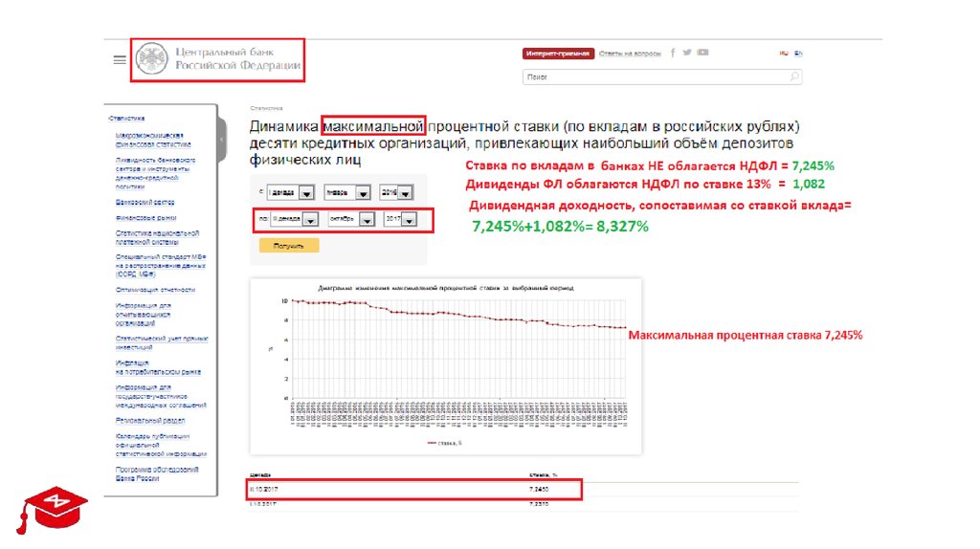Viewport: 980px width, 549px height.
Task: Open Инфляция на потребительском рынке link
Action: (x=158, y=367)
